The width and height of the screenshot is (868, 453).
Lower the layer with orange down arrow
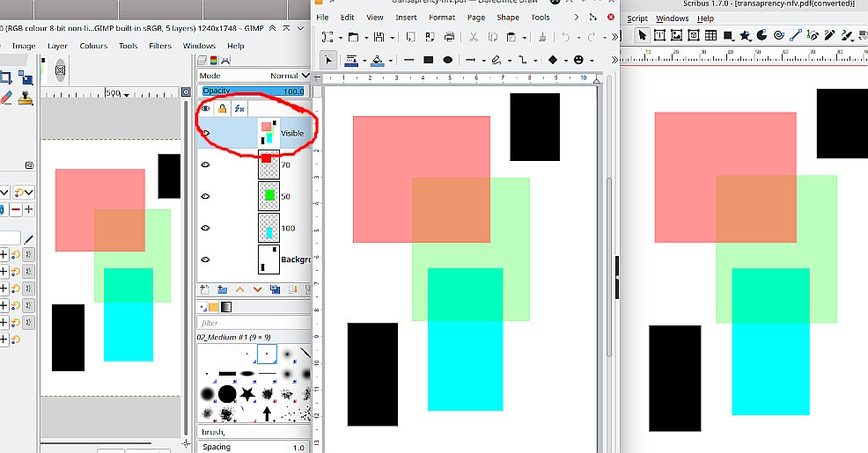tap(257, 289)
